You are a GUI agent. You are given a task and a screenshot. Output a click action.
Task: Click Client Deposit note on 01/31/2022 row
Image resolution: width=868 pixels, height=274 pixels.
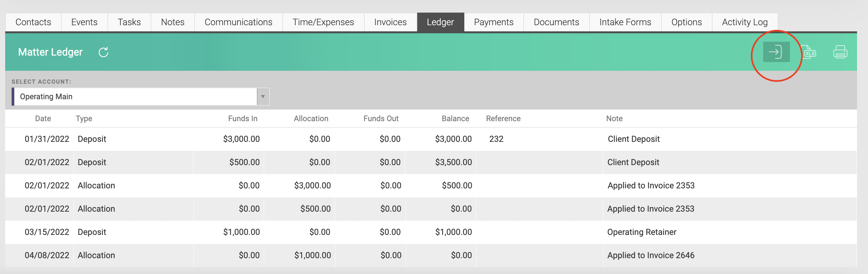click(x=633, y=139)
